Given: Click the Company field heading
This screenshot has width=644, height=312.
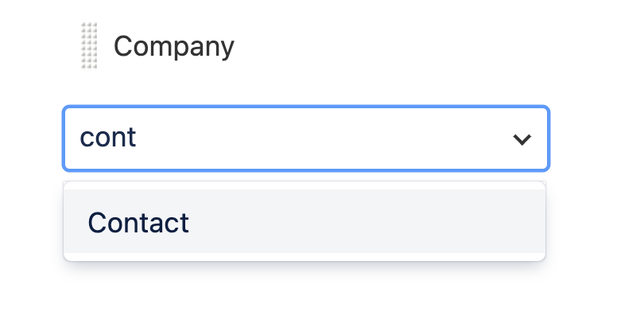Looking at the screenshot, I should pos(174,46).
